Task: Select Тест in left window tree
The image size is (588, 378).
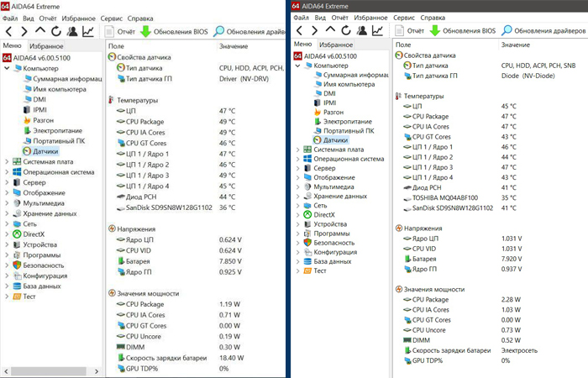Action: pos(24,297)
